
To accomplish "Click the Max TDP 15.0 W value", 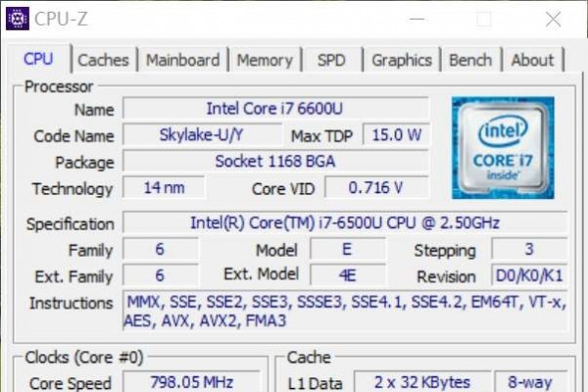I will click(x=396, y=134).
